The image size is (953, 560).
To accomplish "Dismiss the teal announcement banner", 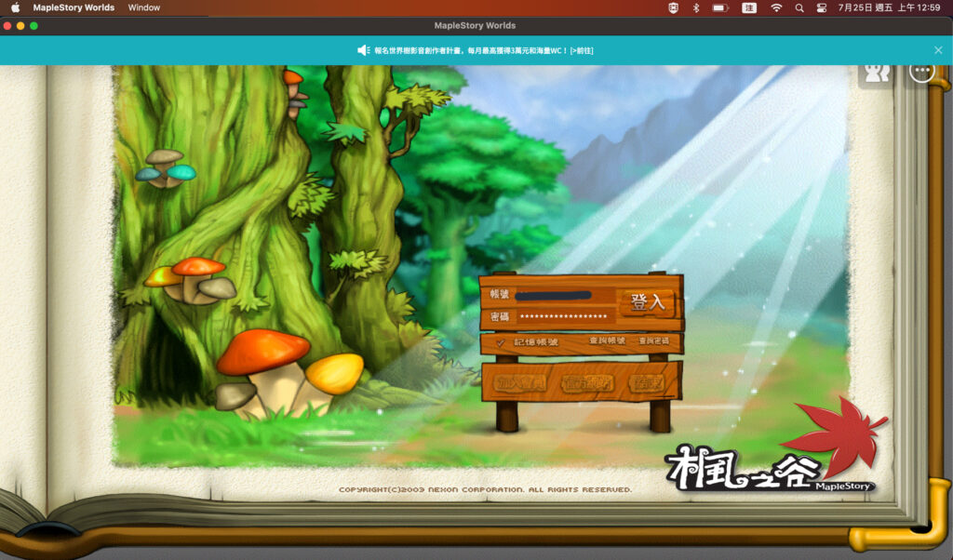I will pyautogui.click(x=938, y=50).
